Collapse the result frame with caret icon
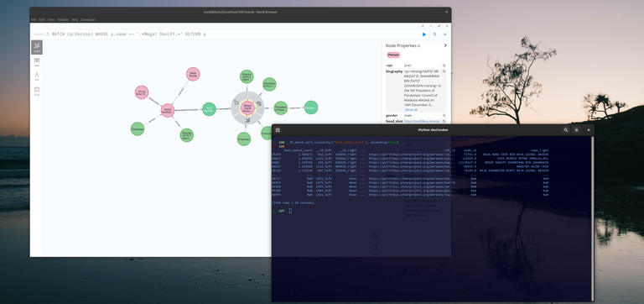 [431, 26]
